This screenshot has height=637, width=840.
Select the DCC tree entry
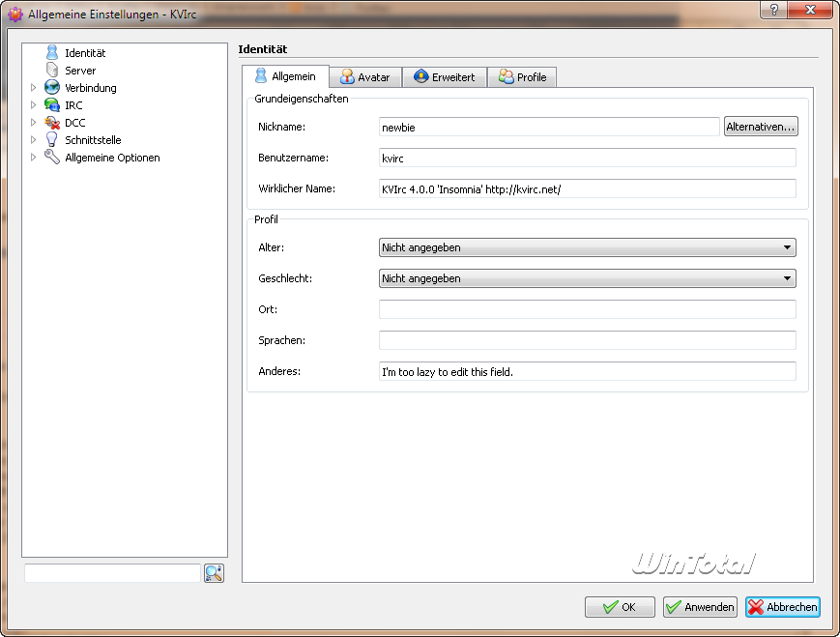pyautogui.click(x=75, y=123)
